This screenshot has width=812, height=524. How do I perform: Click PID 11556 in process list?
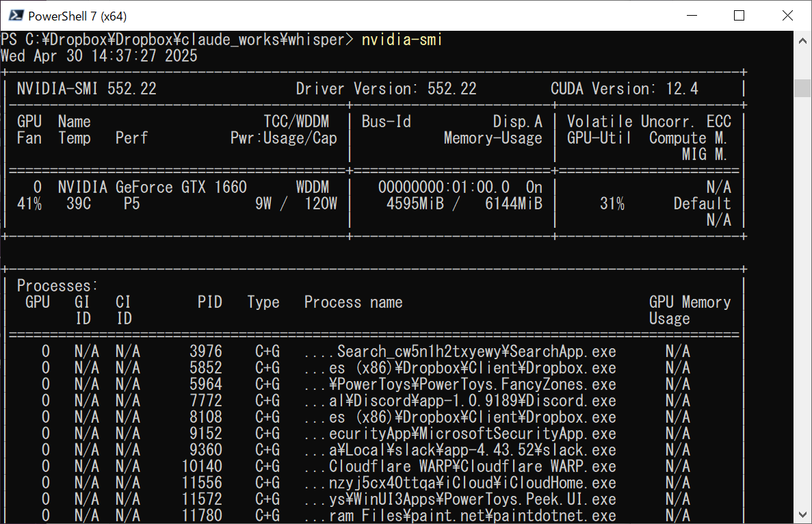coord(201,483)
